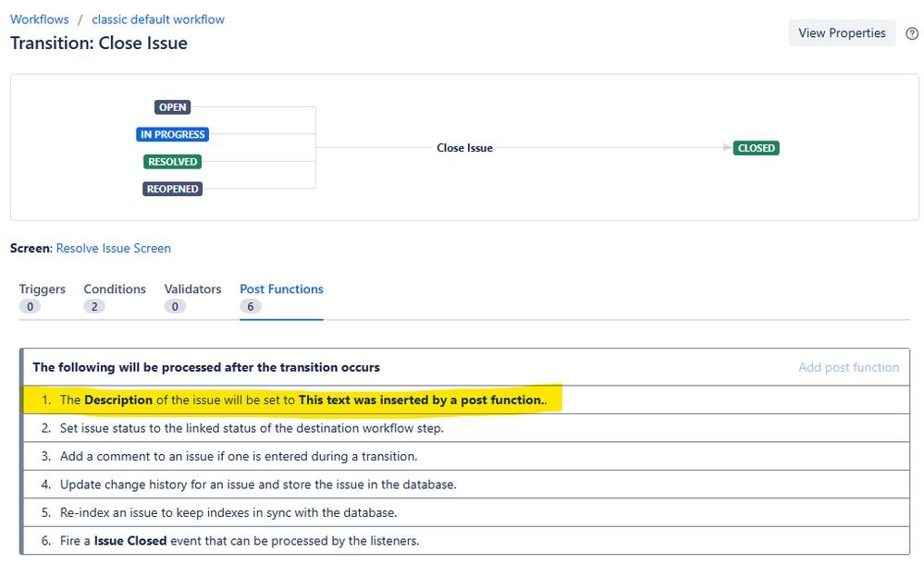Click the REOPENED status lozenge
The height and width of the screenshot is (565, 924).
point(173,189)
